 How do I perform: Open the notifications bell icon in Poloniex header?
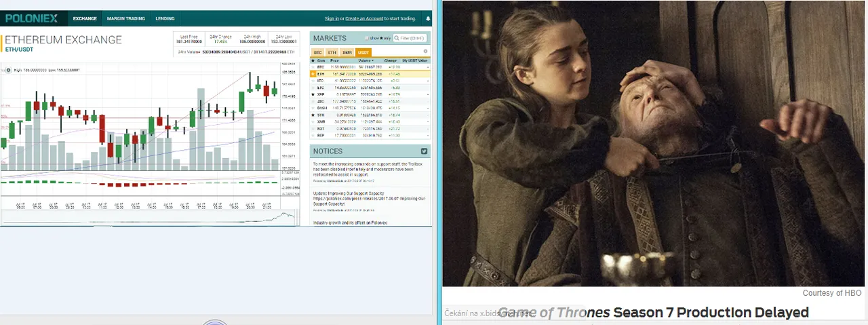[427, 18]
